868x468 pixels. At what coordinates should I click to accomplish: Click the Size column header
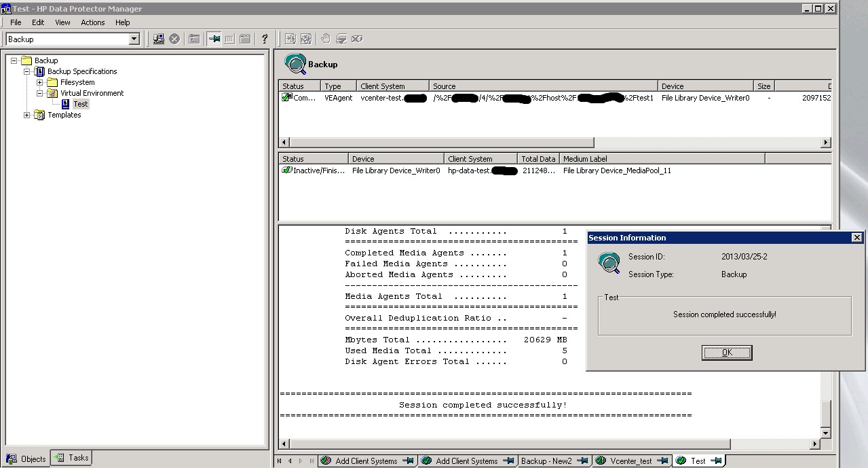(x=764, y=86)
